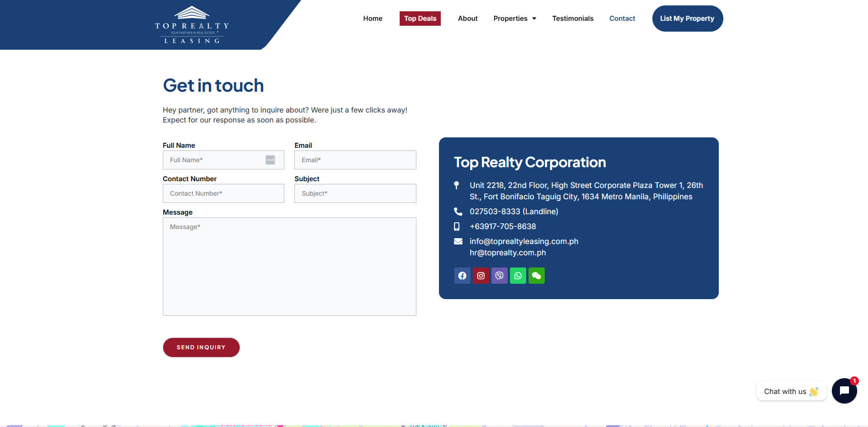
Task: Click the Top Realty Leasing logo
Action: pos(192,25)
